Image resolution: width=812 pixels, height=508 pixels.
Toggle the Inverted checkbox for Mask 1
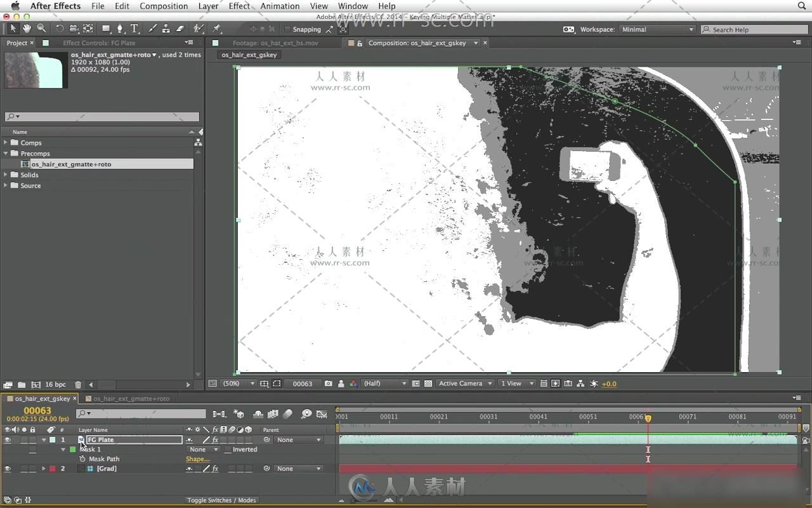coord(228,450)
